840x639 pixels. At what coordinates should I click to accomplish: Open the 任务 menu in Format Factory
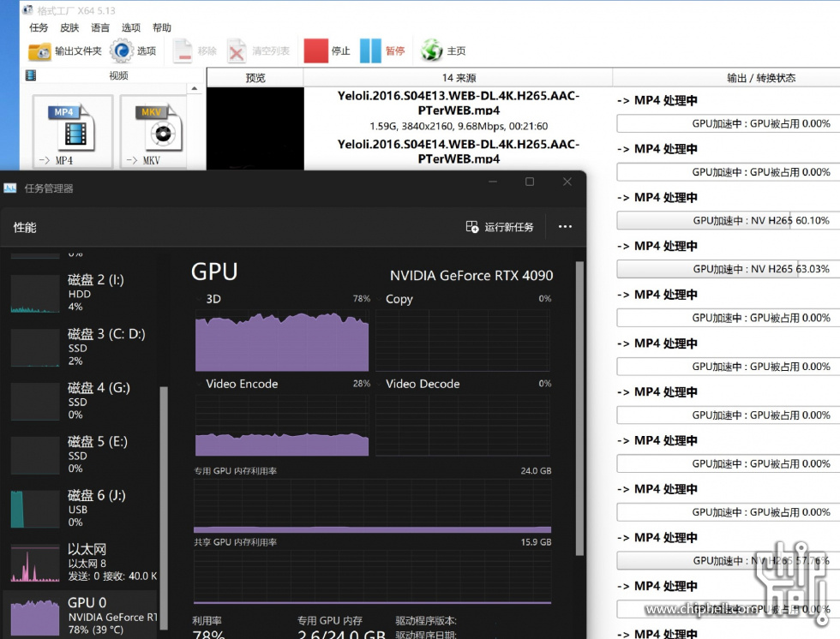(x=38, y=27)
